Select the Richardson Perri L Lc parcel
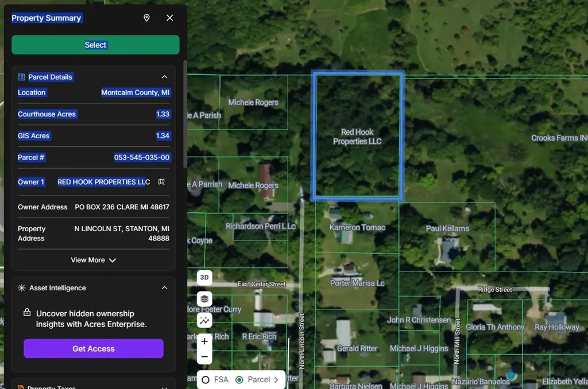Image resolution: width=588 pixels, height=389 pixels. (x=261, y=227)
